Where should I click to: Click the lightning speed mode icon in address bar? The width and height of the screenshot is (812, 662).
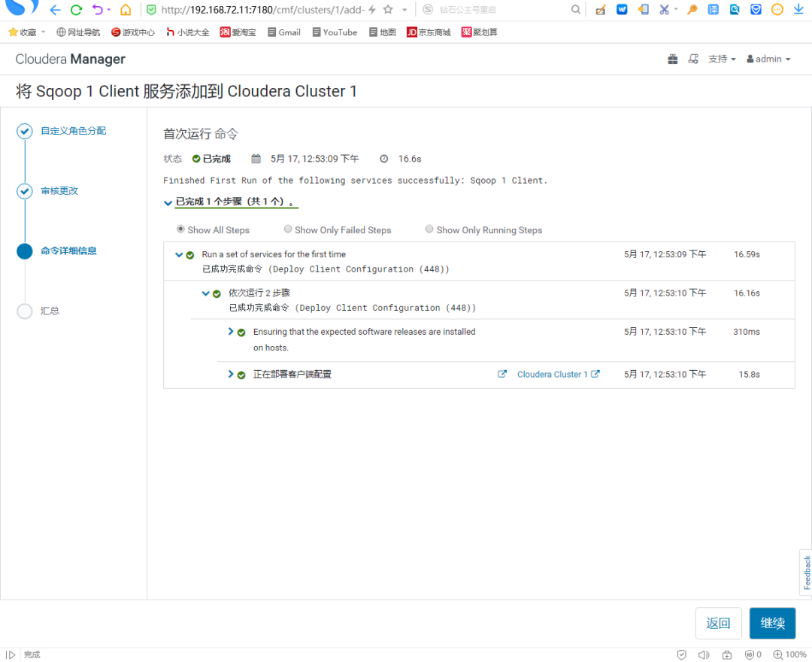click(372, 10)
